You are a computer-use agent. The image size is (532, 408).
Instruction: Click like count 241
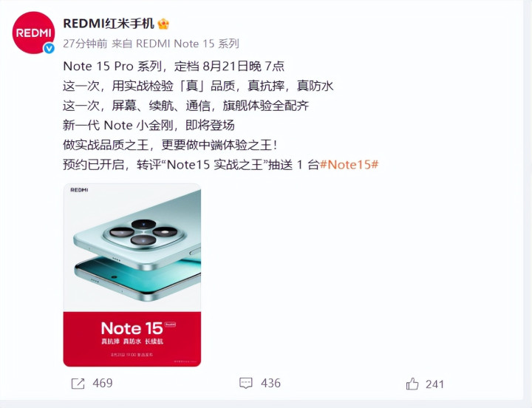[x=434, y=384]
